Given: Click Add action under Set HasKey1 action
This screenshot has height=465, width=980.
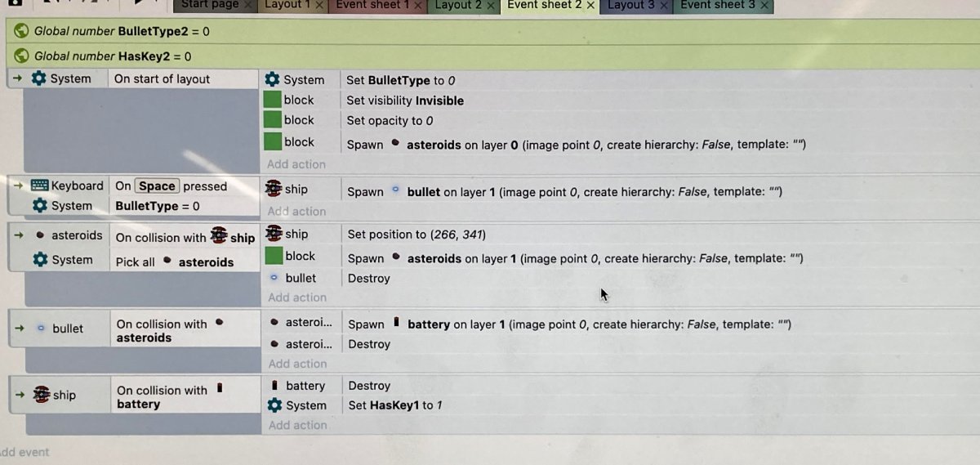Looking at the screenshot, I should point(297,425).
